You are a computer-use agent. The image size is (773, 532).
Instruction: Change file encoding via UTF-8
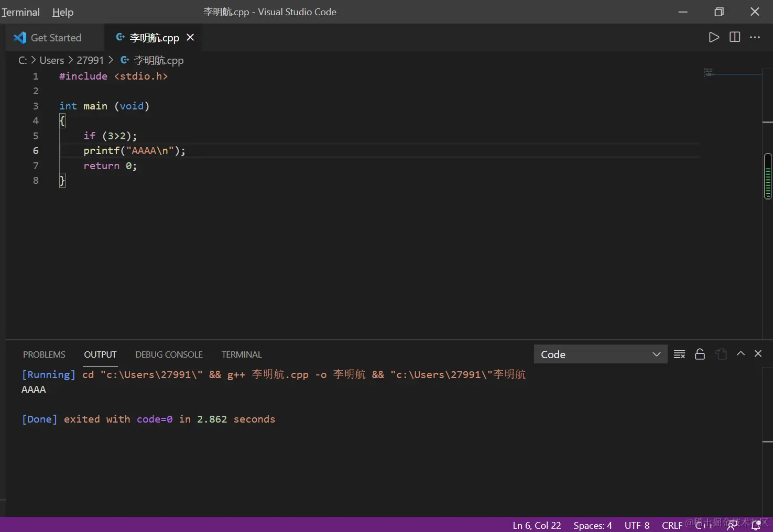click(x=637, y=525)
